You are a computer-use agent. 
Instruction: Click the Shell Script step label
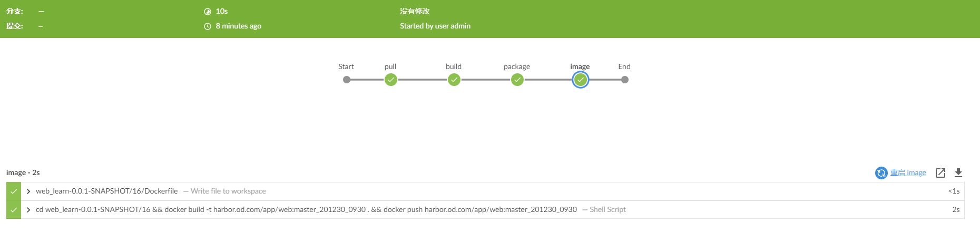click(607, 209)
